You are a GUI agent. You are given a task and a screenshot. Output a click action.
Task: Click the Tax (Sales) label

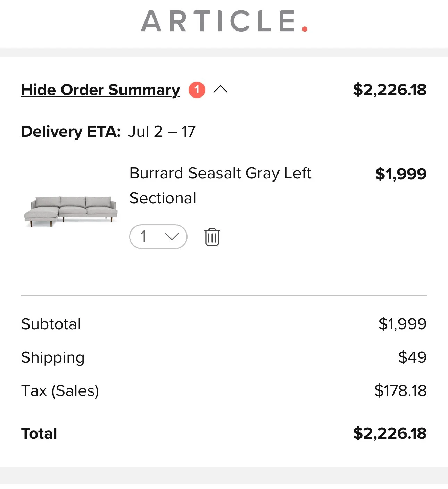(x=60, y=391)
